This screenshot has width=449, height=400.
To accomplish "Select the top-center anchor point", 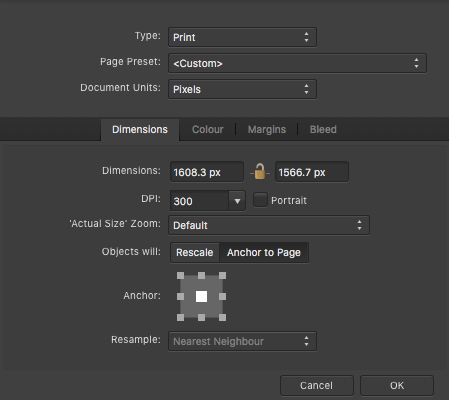I will 201,275.
